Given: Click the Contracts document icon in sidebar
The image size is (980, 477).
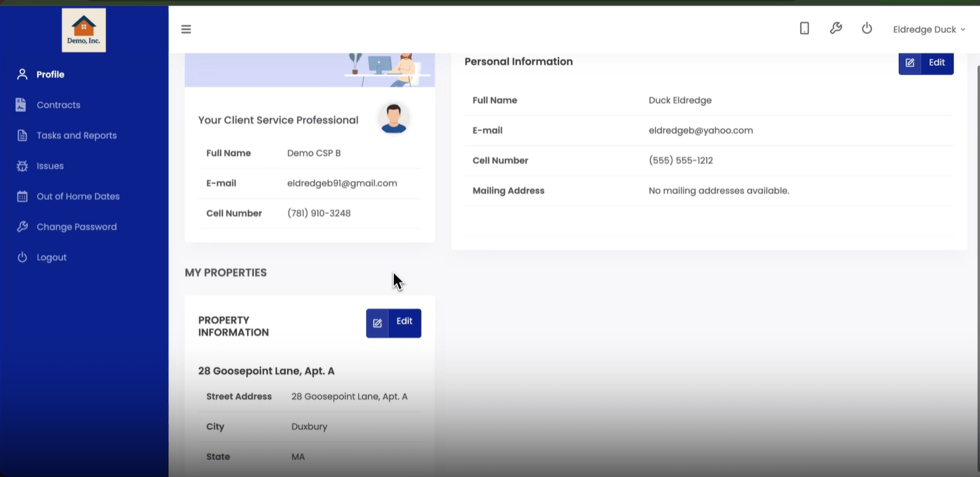Looking at the screenshot, I should pos(22,105).
